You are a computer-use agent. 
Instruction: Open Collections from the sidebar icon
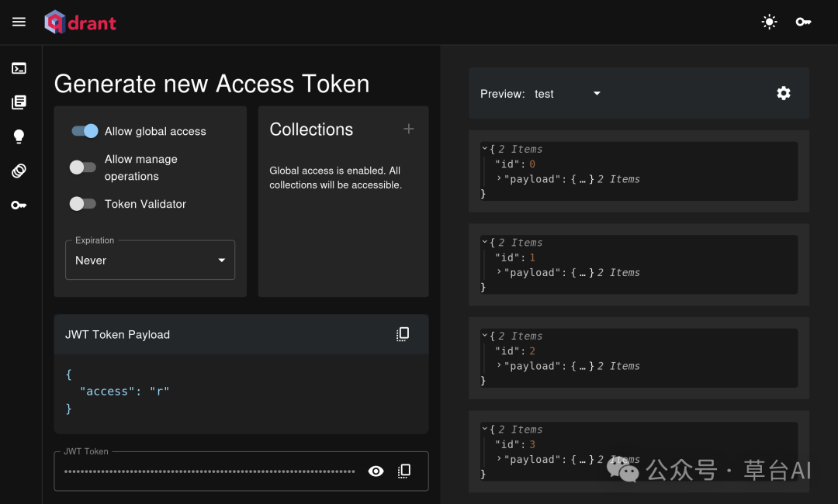pyautogui.click(x=19, y=102)
